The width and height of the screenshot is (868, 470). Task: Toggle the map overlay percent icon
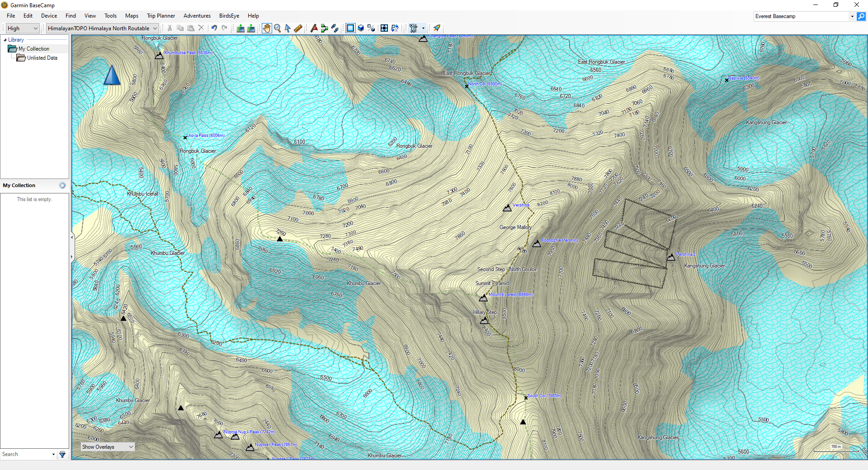click(371, 28)
